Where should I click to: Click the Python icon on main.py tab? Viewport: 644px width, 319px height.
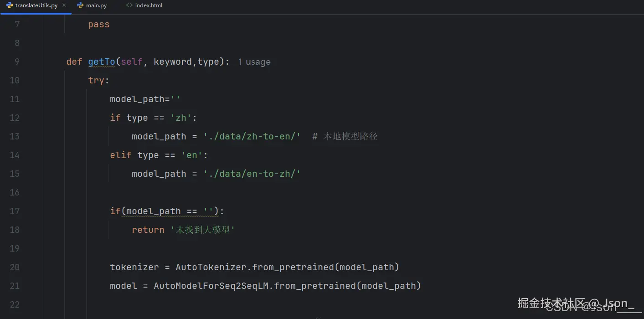coord(80,5)
